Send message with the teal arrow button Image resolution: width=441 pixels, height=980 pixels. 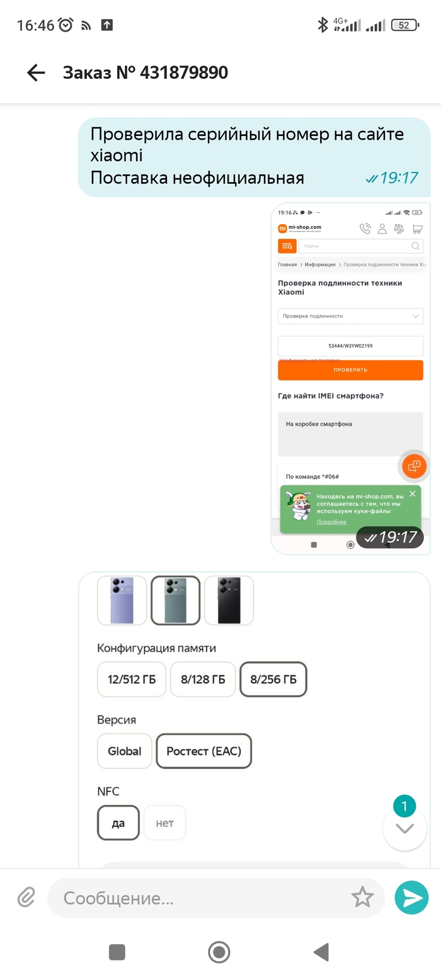coord(411,897)
